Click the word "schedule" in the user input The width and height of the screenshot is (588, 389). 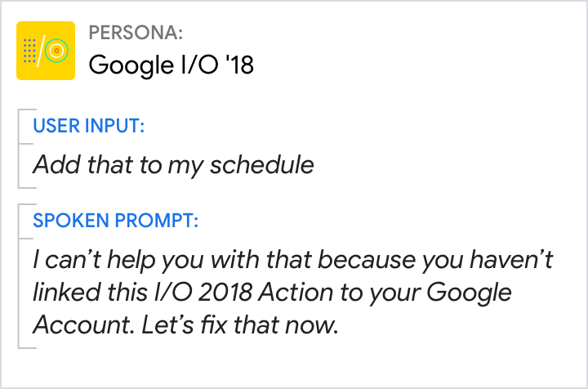coord(261,164)
